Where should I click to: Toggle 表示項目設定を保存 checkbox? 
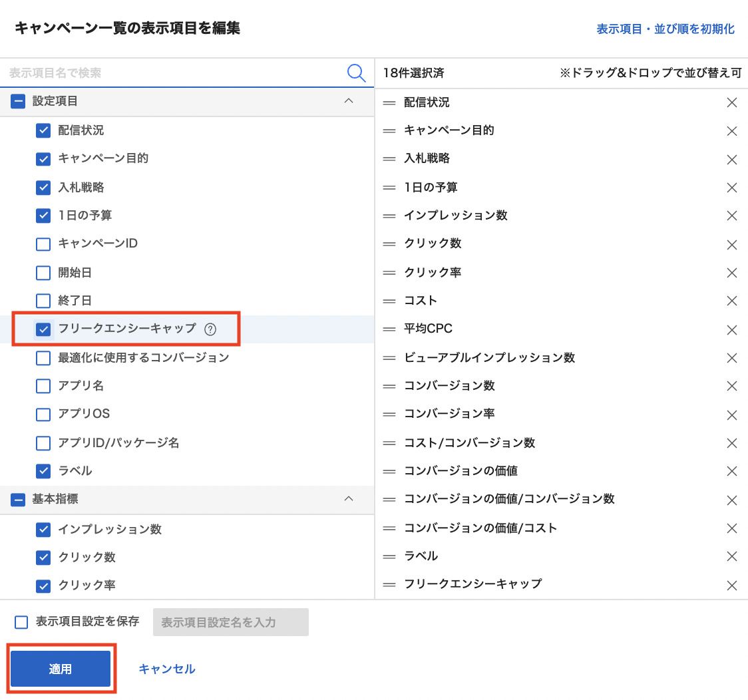tap(21, 622)
